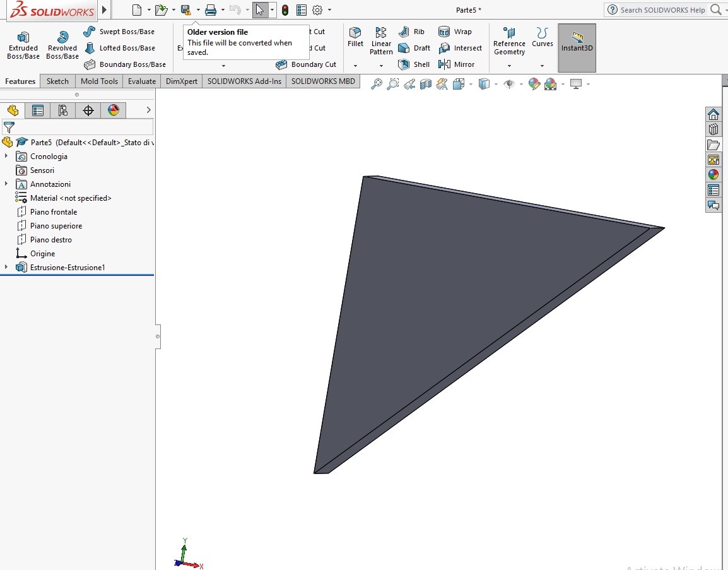
Task: Open dropdown arrow below Fillet
Action: pyautogui.click(x=355, y=66)
